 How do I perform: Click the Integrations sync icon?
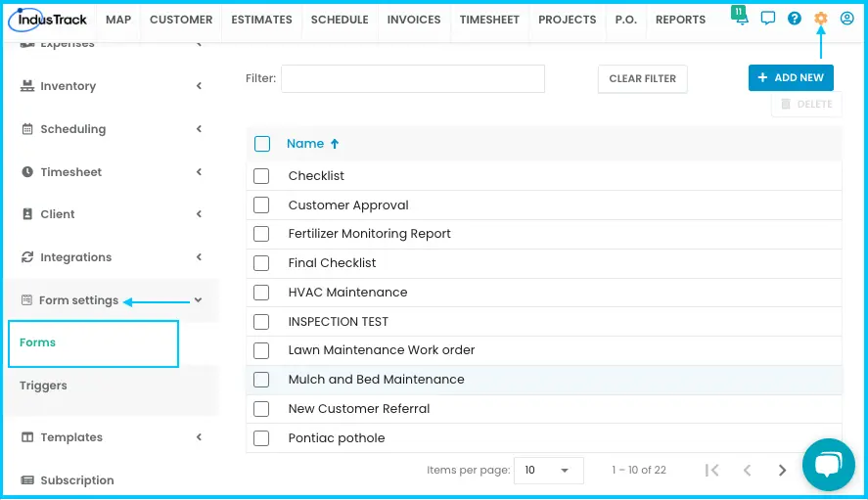tap(27, 257)
